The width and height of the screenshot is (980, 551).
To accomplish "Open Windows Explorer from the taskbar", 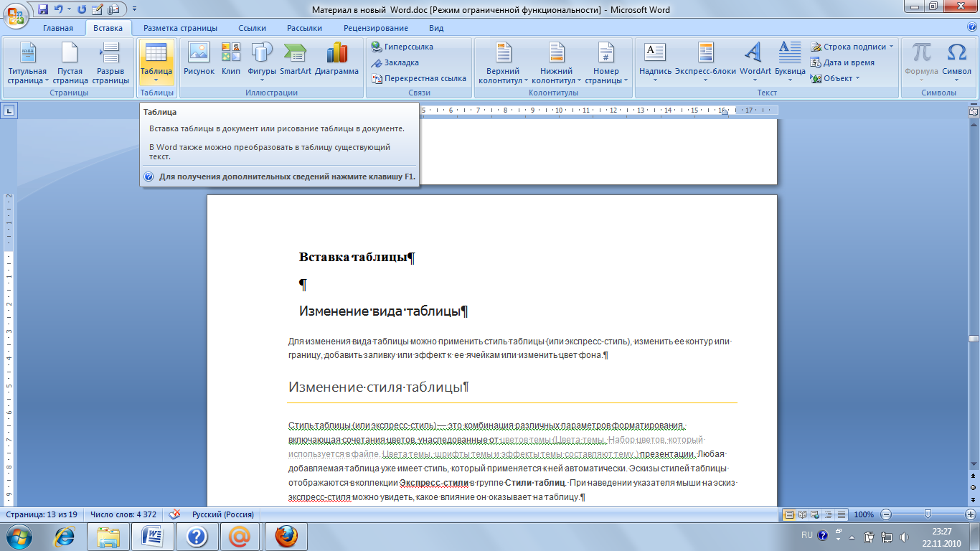I will pos(109,537).
